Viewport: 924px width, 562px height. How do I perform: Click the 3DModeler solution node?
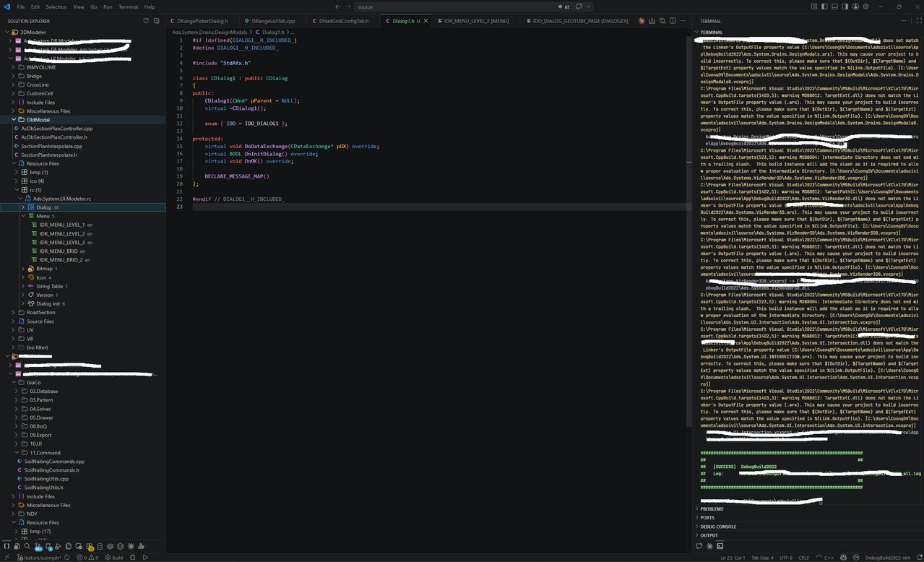(x=33, y=33)
